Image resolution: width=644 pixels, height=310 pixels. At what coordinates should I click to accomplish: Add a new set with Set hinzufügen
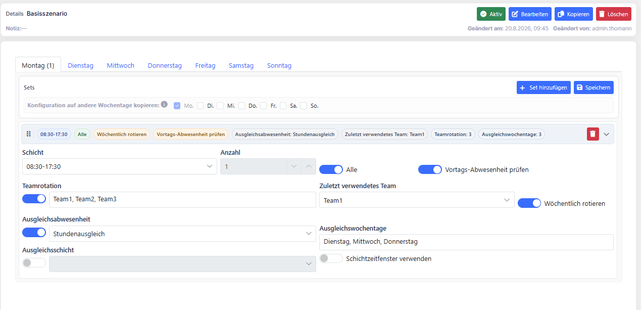point(543,87)
